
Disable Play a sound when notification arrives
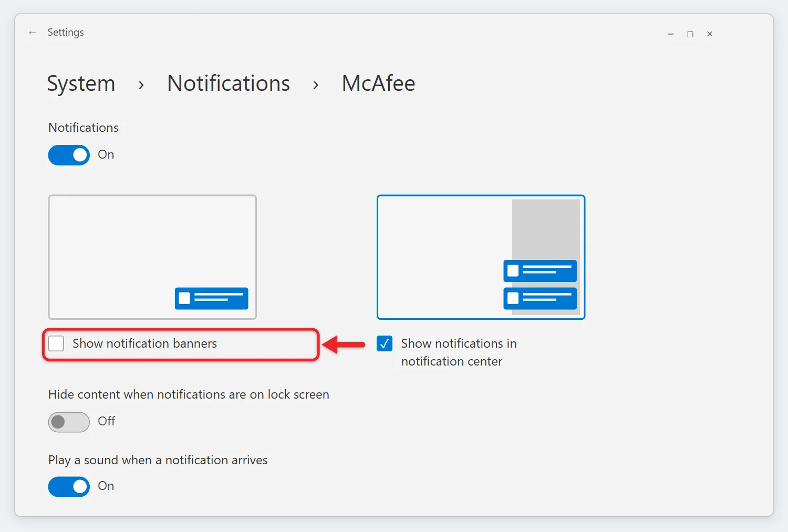[69, 487]
